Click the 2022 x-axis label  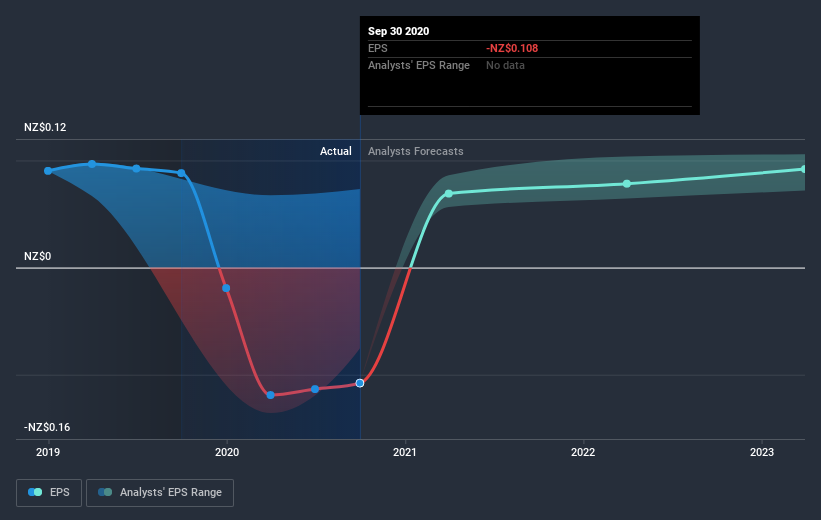click(583, 452)
